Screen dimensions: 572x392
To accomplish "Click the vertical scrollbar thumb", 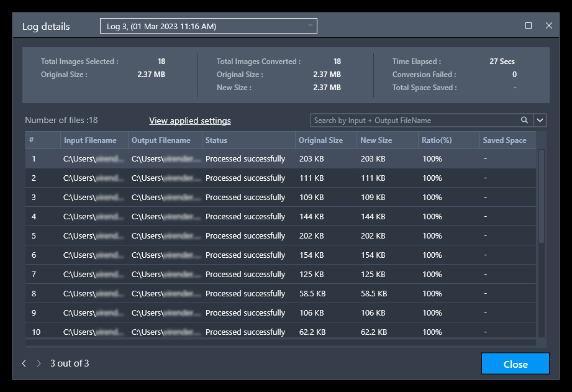I will pyautogui.click(x=542, y=196).
